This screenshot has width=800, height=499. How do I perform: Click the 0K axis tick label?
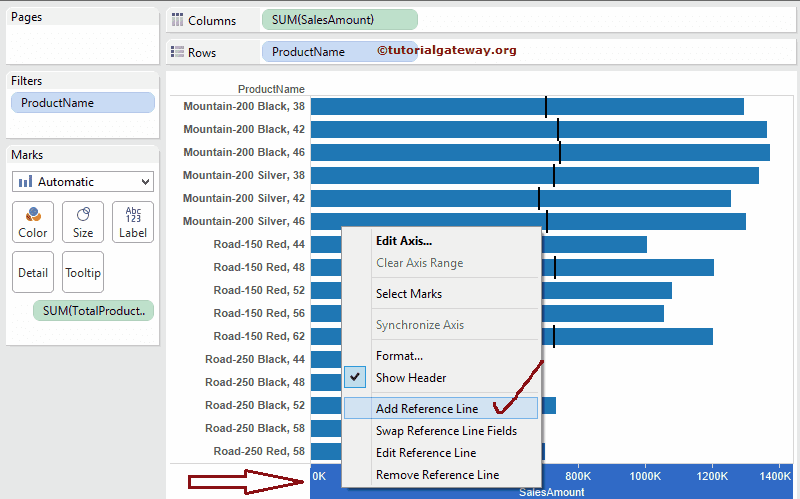coord(319,476)
